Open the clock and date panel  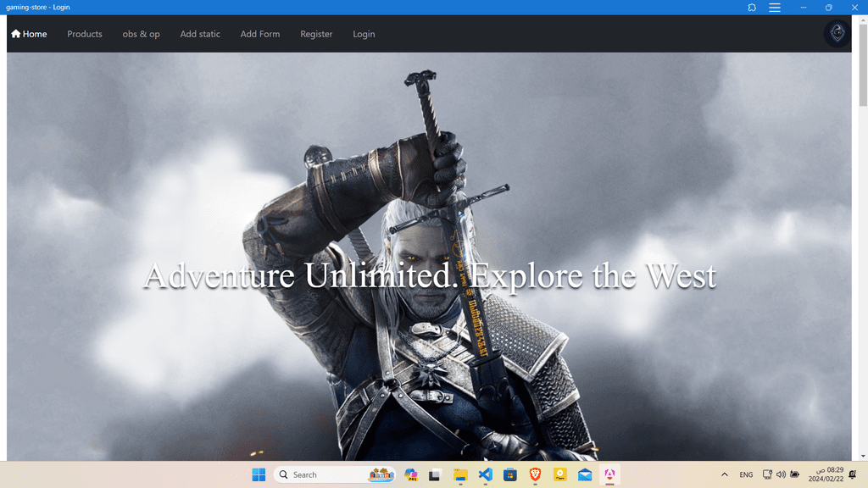(x=826, y=474)
